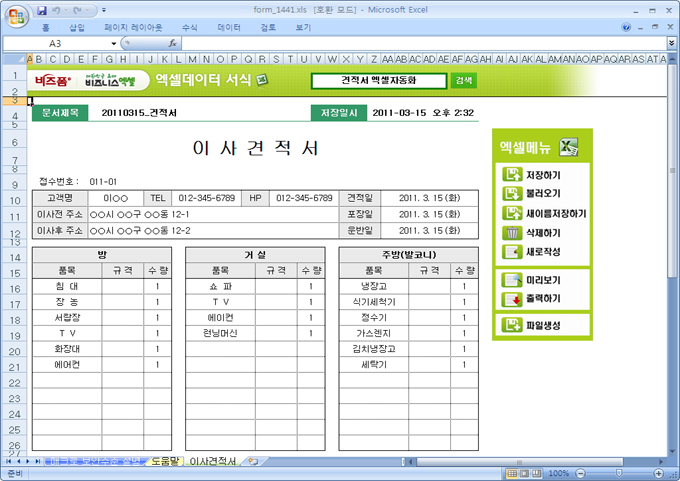Select column header G
Image resolution: width=680 pixels, height=481 pixels.
[109, 59]
